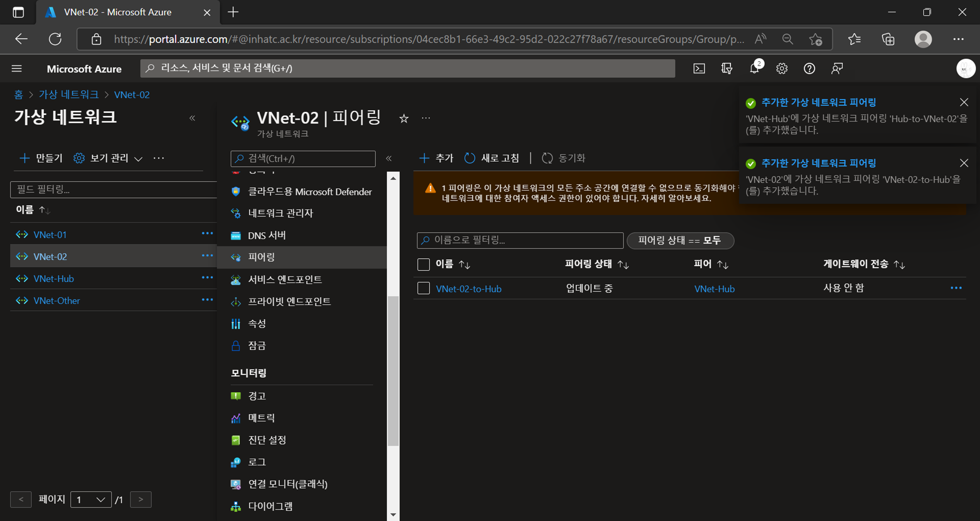Screen dimensions: 980x521
Task: Open the 피어링 상태 == 모두 filter
Action: point(680,240)
